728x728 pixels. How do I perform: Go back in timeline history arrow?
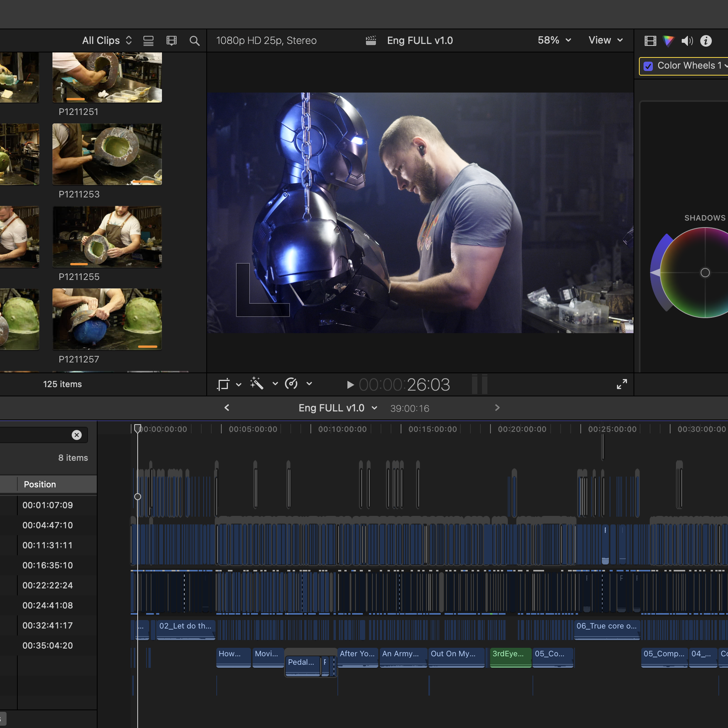[227, 408]
